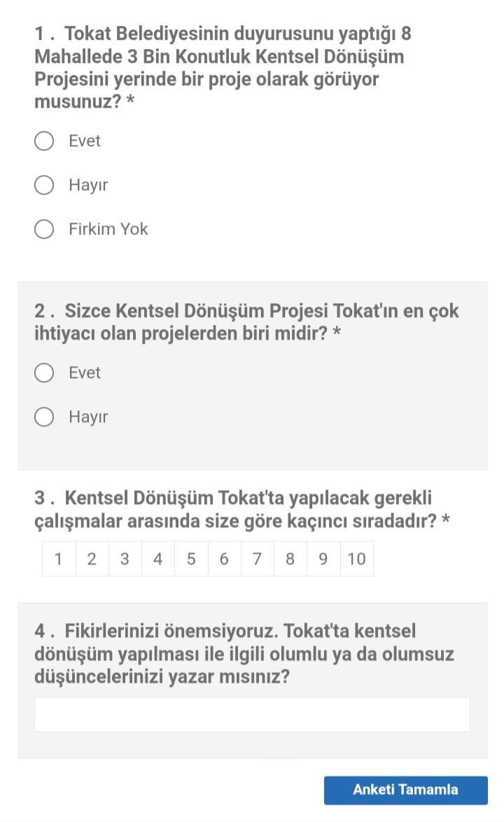The image size is (504, 822).
Task: Select "Hayır" for question 1
Action: pyautogui.click(x=45, y=186)
